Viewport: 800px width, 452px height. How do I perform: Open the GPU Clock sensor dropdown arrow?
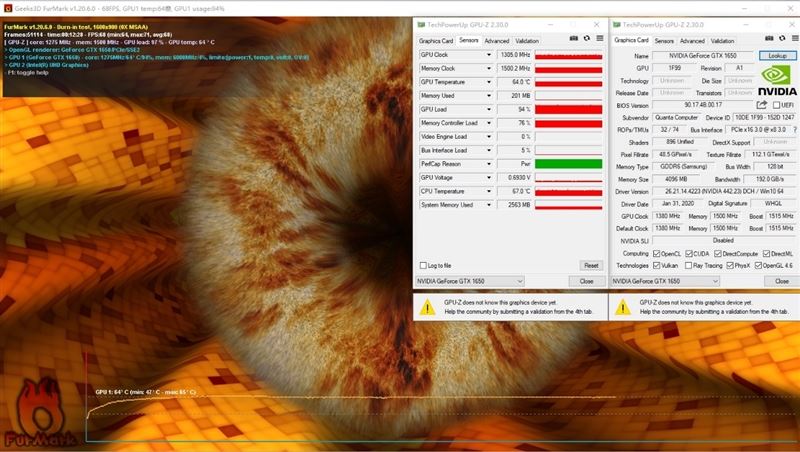(x=489, y=55)
